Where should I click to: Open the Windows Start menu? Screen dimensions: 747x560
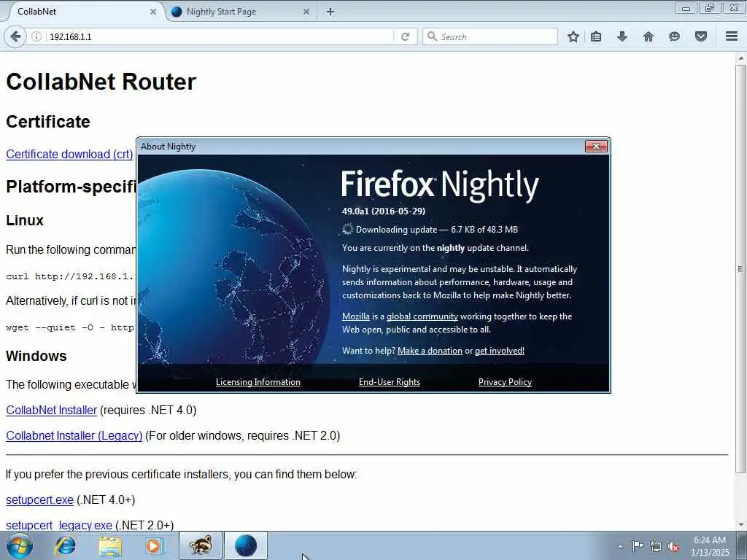tap(20, 545)
